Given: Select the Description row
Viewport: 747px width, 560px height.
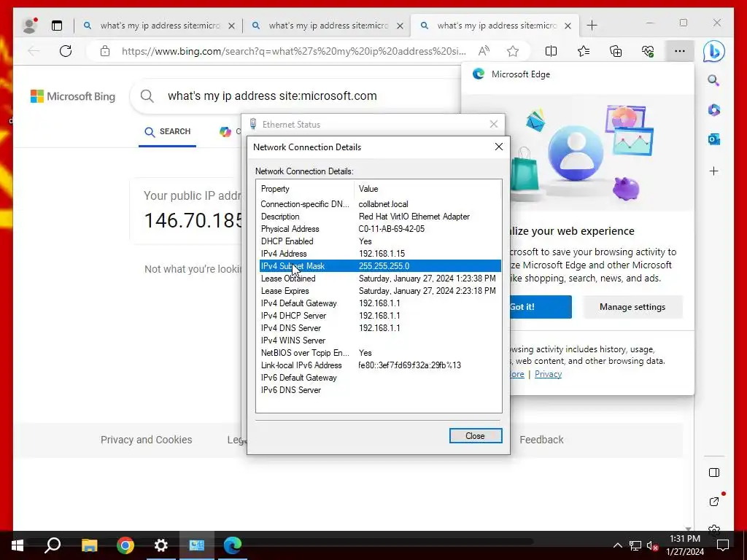Looking at the screenshot, I should pos(379,217).
